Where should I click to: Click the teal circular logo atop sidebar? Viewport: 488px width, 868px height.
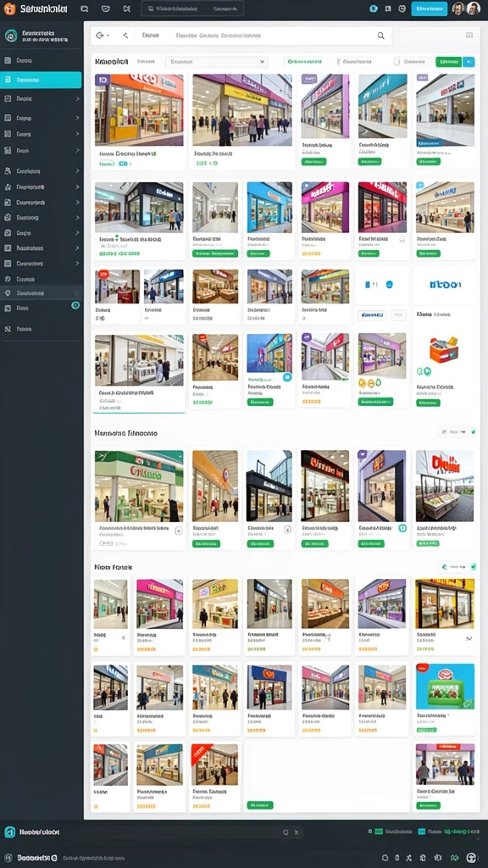pyautogui.click(x=10, y=36)
